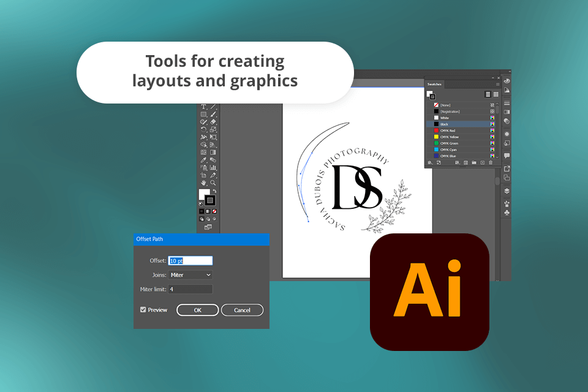
Task: Select the Symbol Sprayer tool
Action: 203,168
